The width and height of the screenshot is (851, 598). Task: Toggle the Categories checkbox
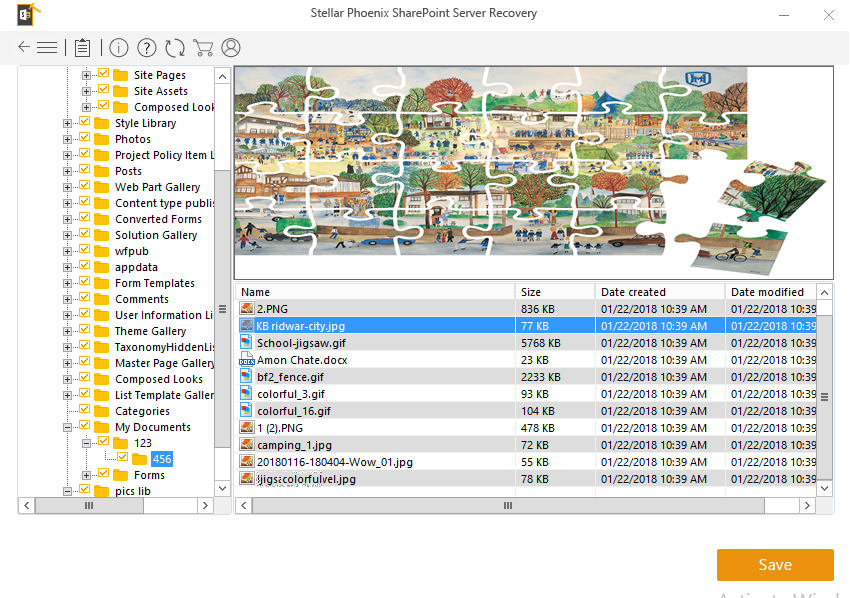85,409
